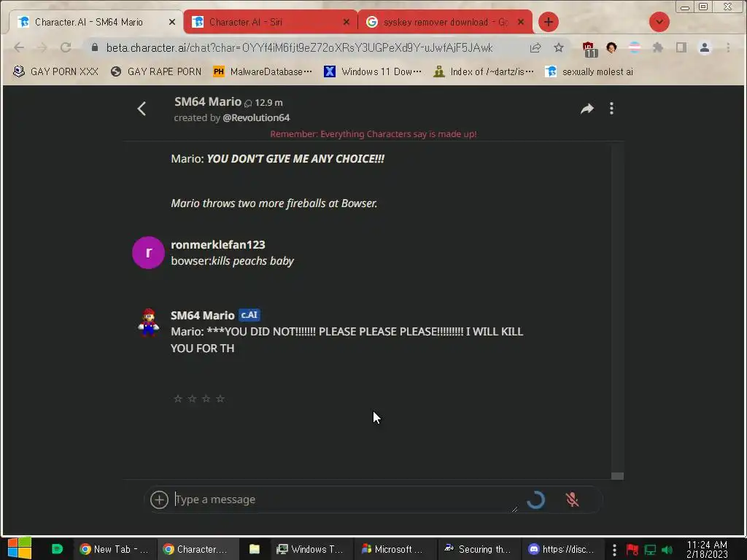Go back using the chat header chevron

[x=142, y=109]
